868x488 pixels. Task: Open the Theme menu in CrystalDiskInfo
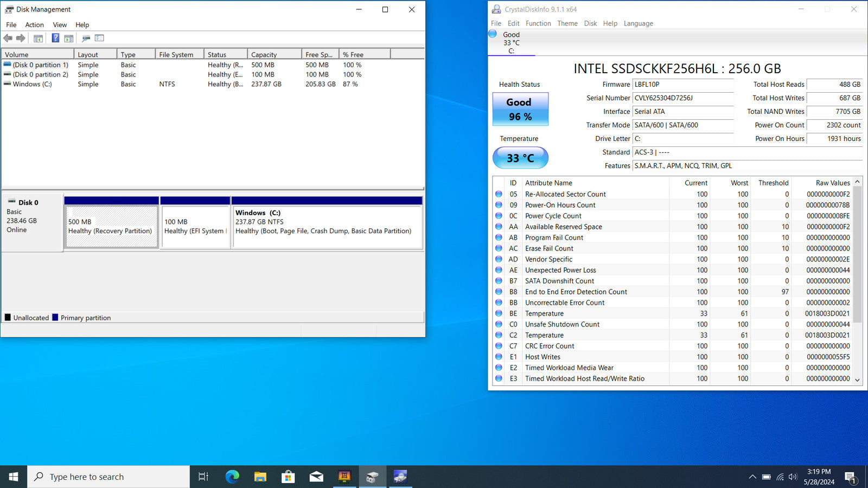[x=567, y=23]
